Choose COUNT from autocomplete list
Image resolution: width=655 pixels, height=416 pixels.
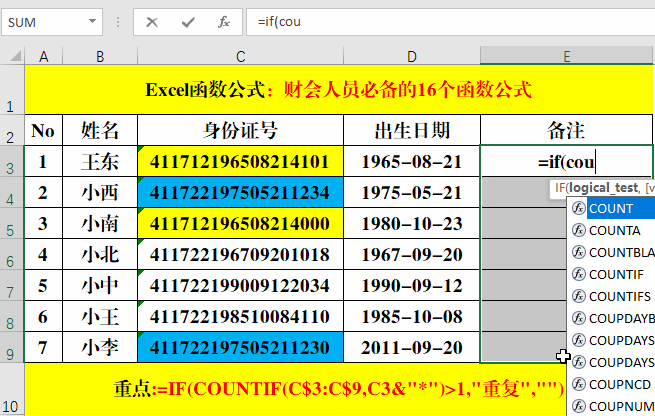click(x=612, y=208)
